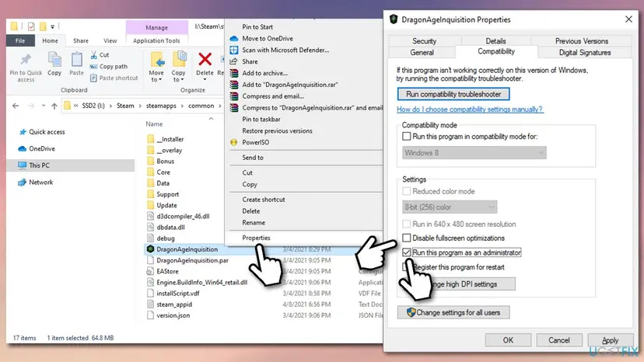
Task: Click the Copy icon in Clipboard group
Action: point(54,60)
